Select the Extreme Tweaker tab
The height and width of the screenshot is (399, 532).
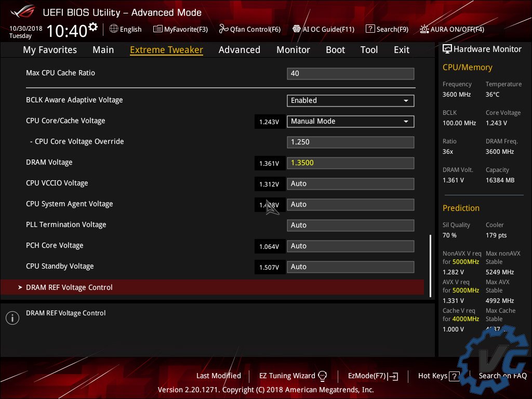pos(166,50)
